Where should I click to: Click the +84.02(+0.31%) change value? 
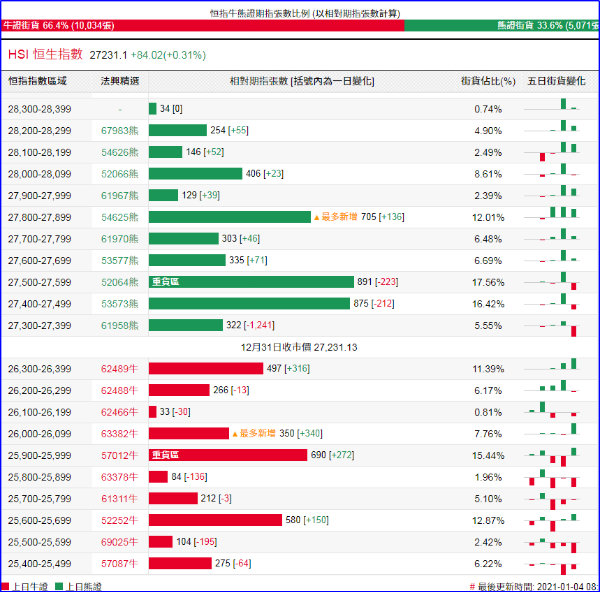coord(168,55)
